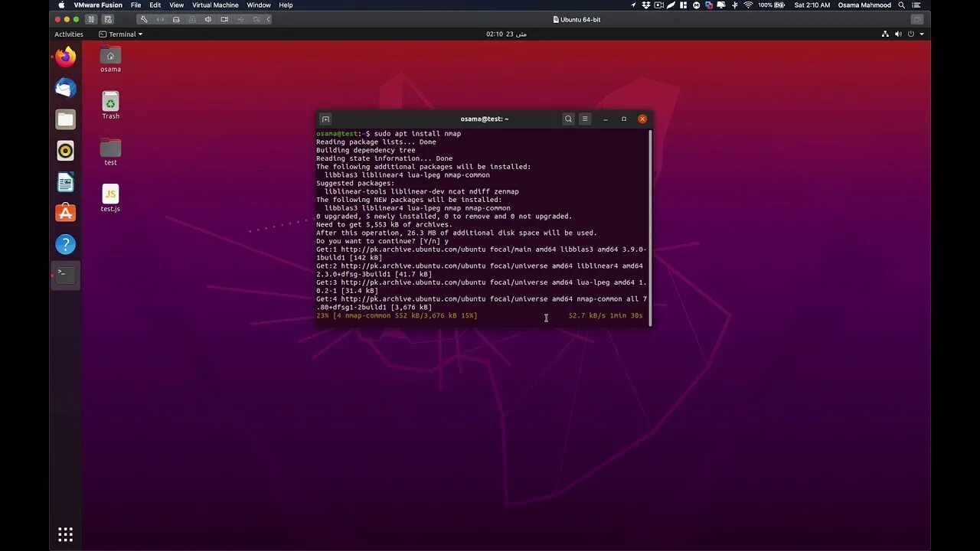The width and height of the screenshot is (980, 551).
Task: Open Ubuntu Software from the dock
Action: [x=66, y=213]
